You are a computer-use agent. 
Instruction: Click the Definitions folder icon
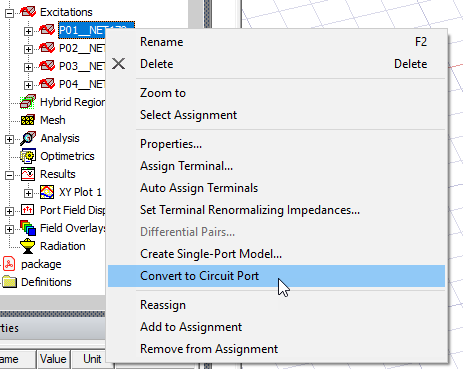pyautogui.click(x=9, y=282)
